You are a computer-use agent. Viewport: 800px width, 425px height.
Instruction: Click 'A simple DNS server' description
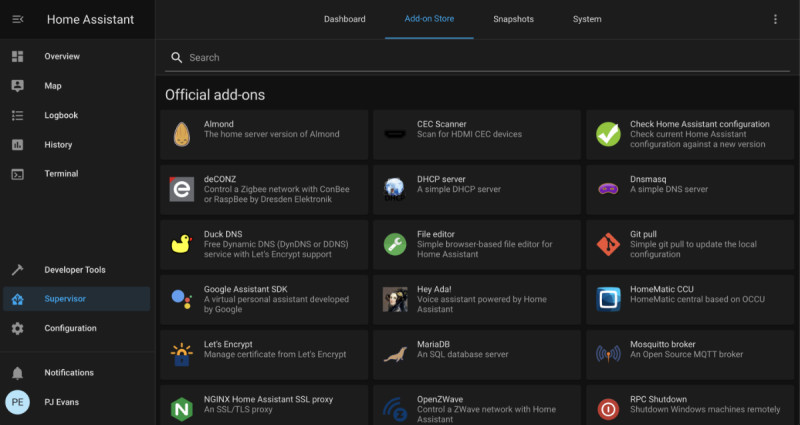(x=669, y=189)
